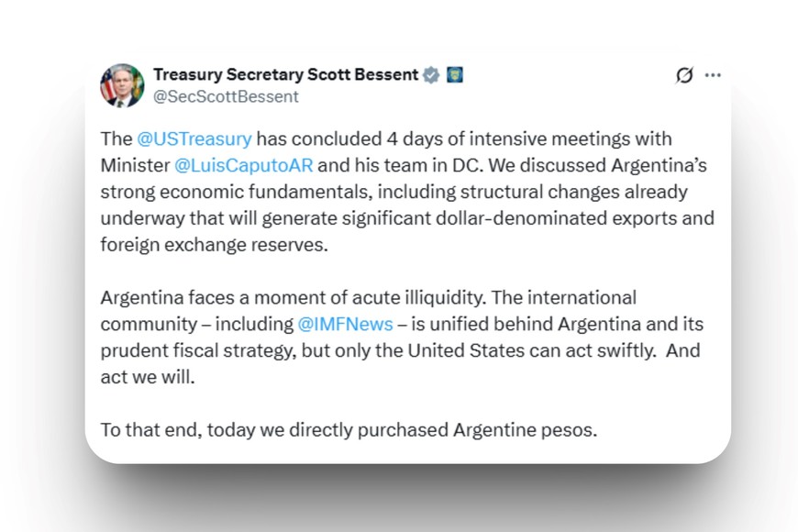Click the government affiliation badge icon
This screenshot has width=798, height=532.
454,75
